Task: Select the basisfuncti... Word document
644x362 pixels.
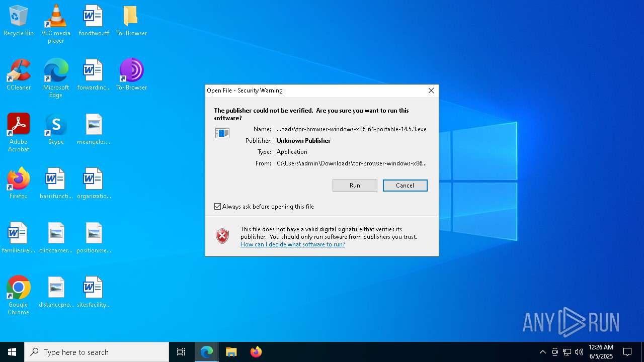Action: 56,184
